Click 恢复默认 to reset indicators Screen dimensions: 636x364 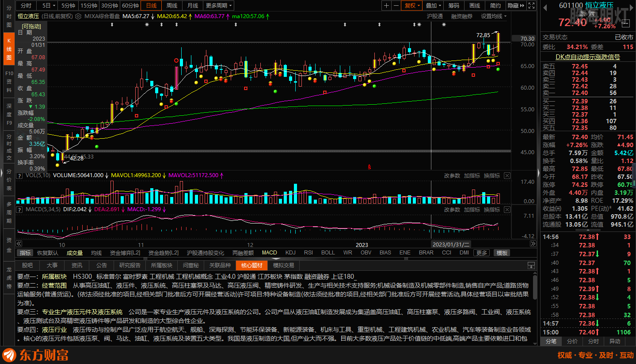[48, 253]
